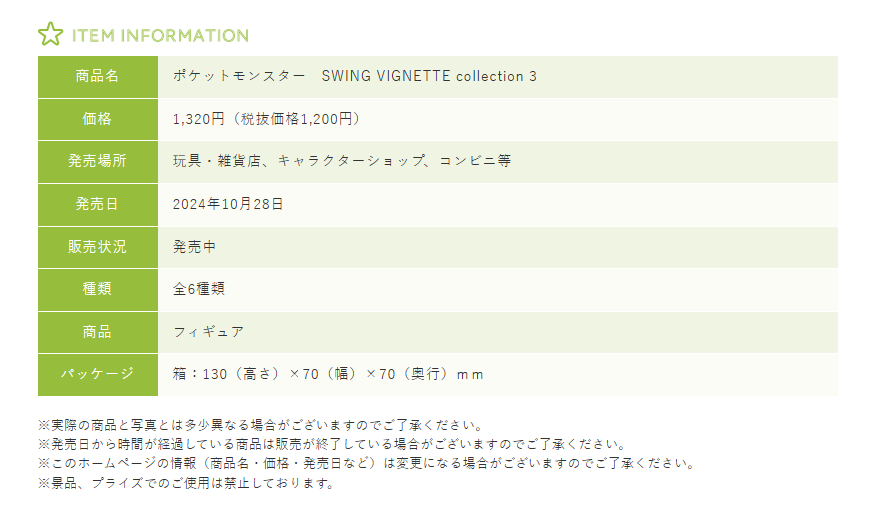Click the 販売状況 header cell
The image size is (876, 509).
pos(97,247)
